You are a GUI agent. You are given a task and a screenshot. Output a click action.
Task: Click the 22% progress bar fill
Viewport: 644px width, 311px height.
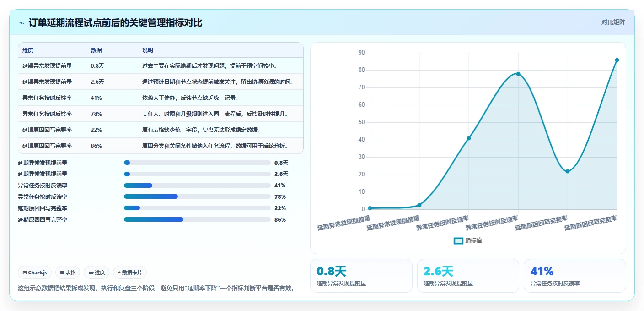pos(132,208)
